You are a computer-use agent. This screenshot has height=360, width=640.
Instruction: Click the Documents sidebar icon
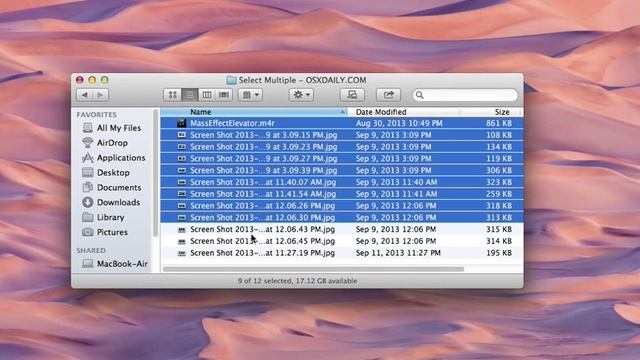tap(87, 187)
